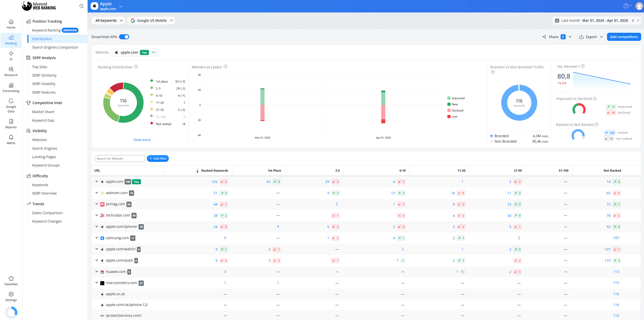644x320 pixels.
Task: Open the Settings gear icon
Action: 11,297
